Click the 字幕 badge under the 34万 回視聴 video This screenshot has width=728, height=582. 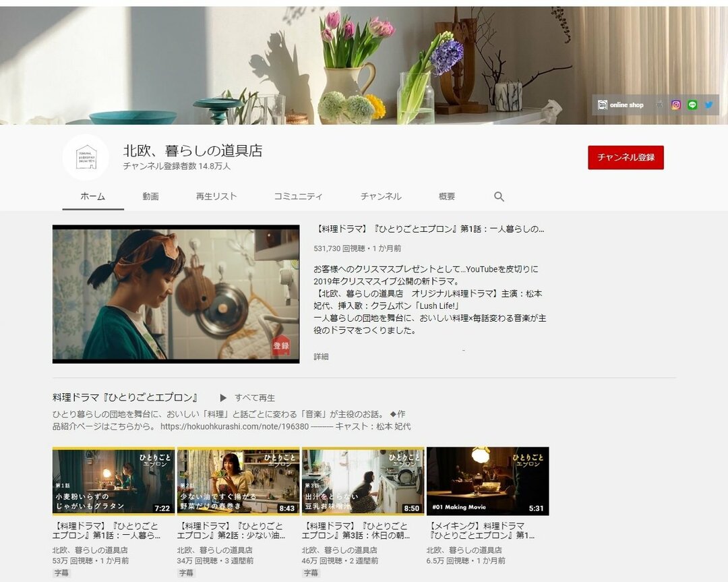[x=187, y=573]
